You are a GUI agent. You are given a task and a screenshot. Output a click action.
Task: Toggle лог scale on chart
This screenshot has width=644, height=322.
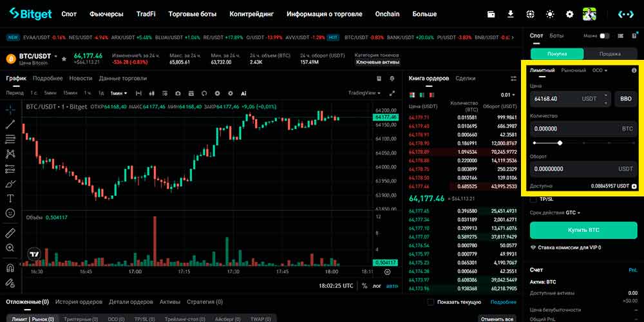pyautogui.click(x=377, y=286)
